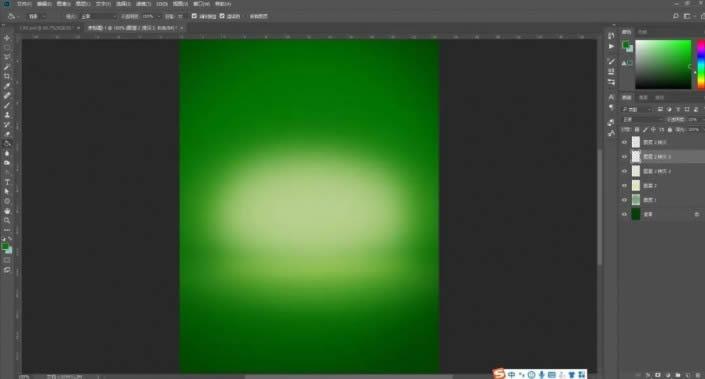Open the mode dropdown in options bar
Image resolution: width=705 pixels, height=379 pixels.
[98, 16]
